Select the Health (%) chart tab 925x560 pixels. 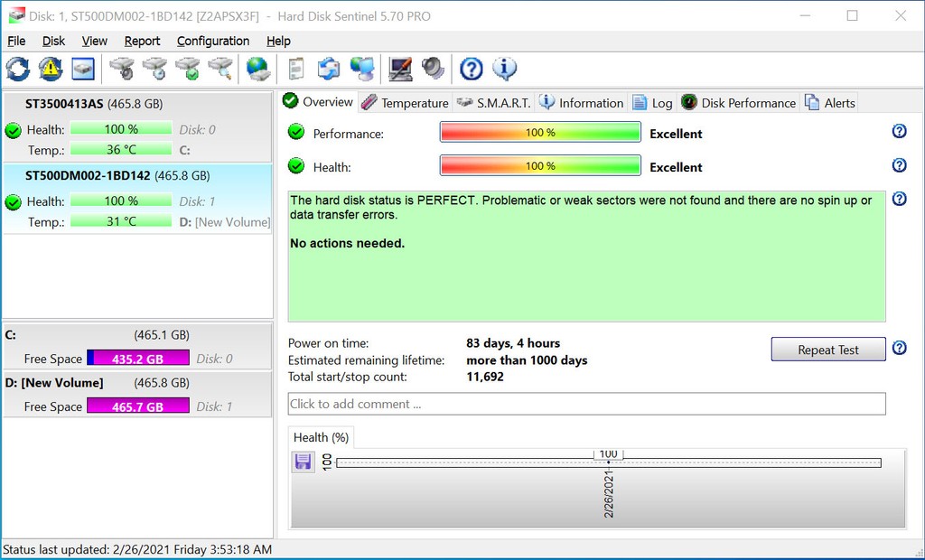coord(321,437)
